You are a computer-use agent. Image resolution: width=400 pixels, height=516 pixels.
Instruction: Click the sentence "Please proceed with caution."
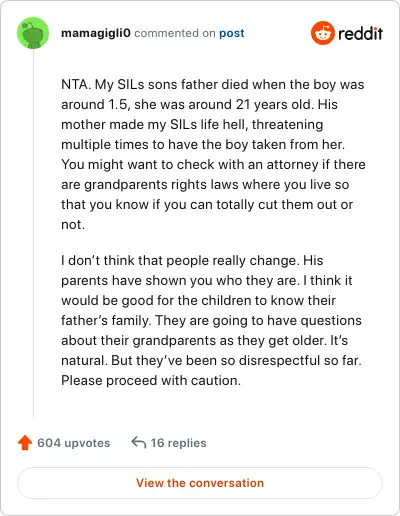tap(151, 381)
